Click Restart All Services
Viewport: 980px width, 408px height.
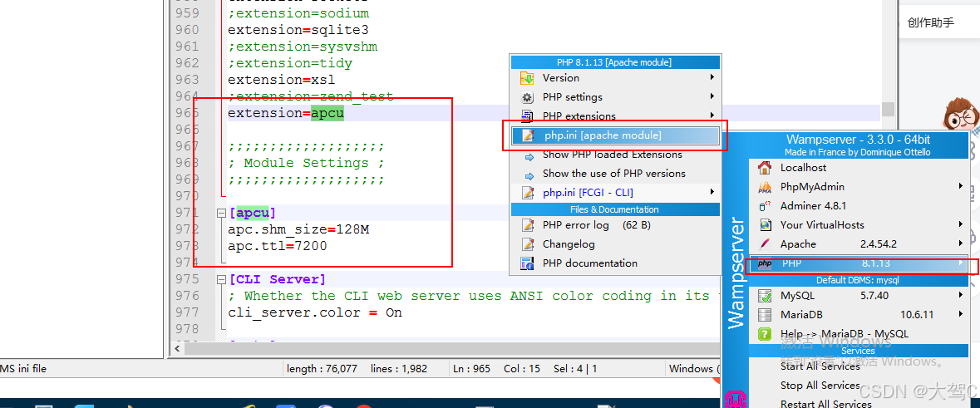point(825,404)
